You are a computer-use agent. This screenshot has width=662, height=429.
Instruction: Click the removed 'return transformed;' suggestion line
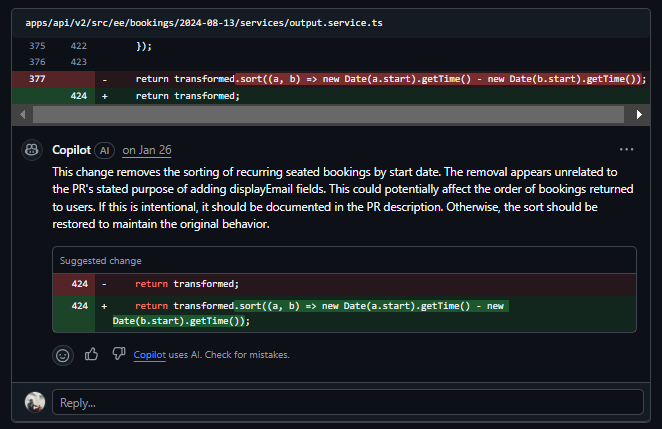click(344, 284)
